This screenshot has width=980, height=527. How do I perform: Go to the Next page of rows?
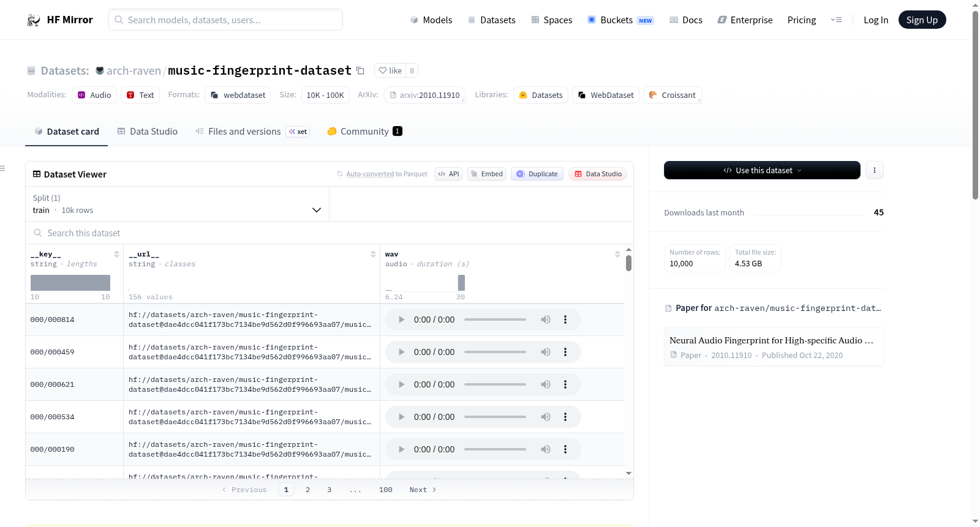coord(423,490)
